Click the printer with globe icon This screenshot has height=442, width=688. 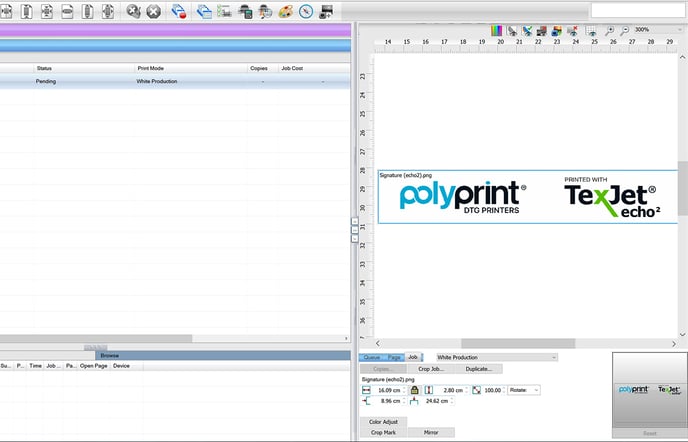tap(265, 11)
